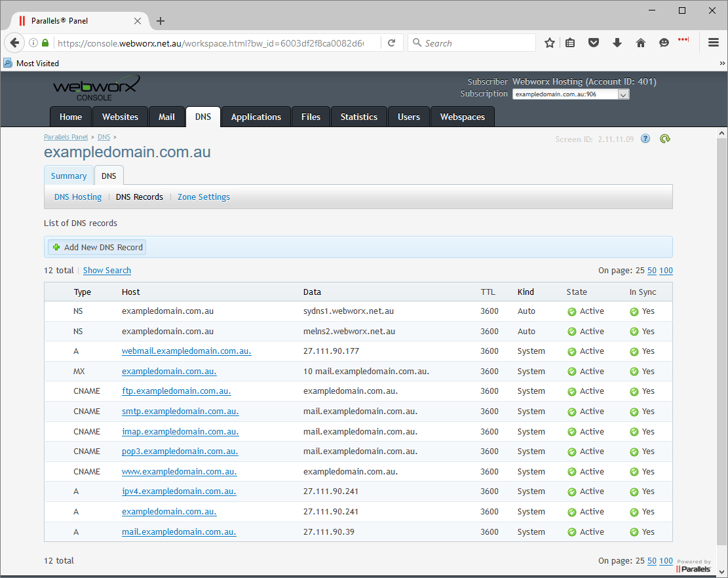The width and height of the screenshot is (728, 578).
Task: Open Firefox hamburger menu
Action: tap(714, 43)
